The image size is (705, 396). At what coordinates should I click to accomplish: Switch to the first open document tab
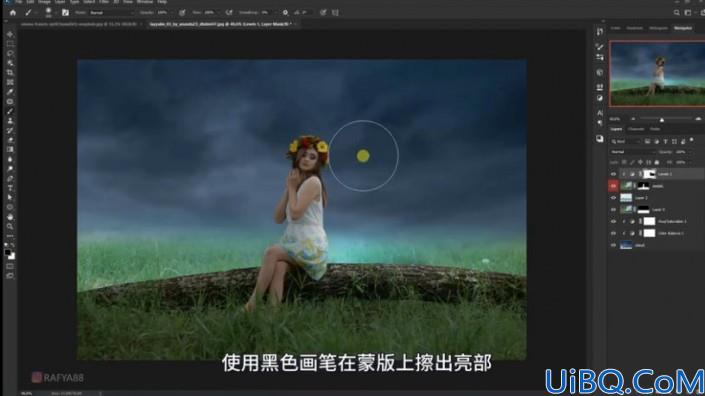pyautogui.click(x=79, y=24)
